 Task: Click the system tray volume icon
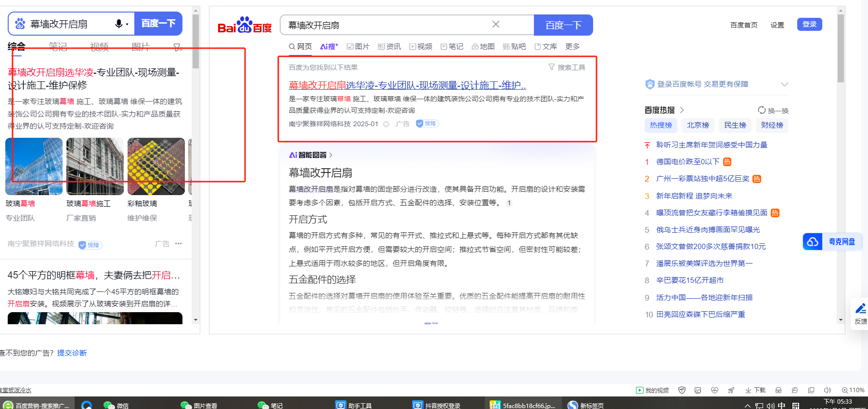click(770, 406)
